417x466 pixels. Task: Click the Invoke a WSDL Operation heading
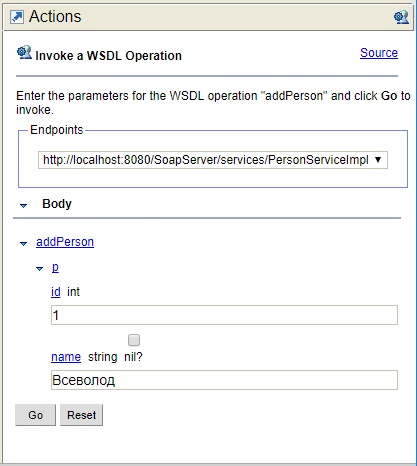109,56
